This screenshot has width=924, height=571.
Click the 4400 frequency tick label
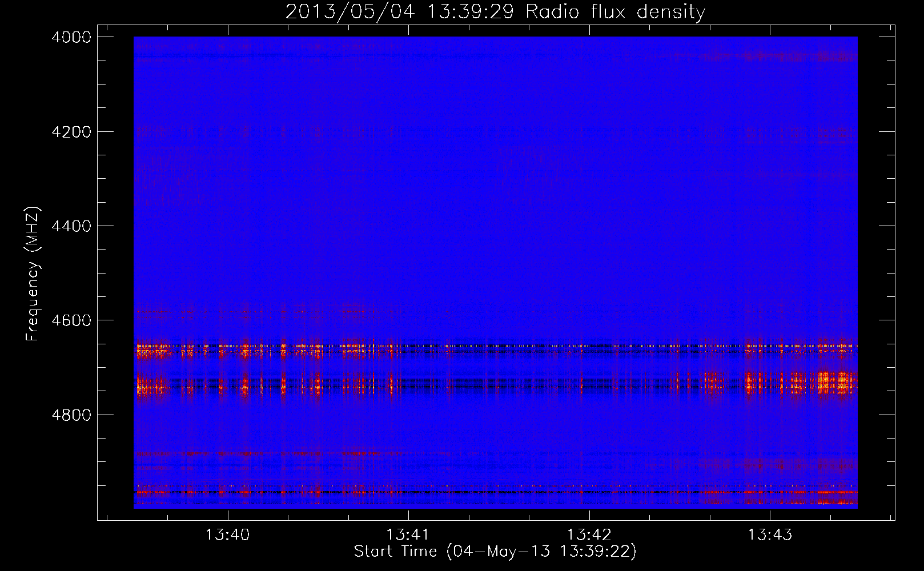[71, 226]
